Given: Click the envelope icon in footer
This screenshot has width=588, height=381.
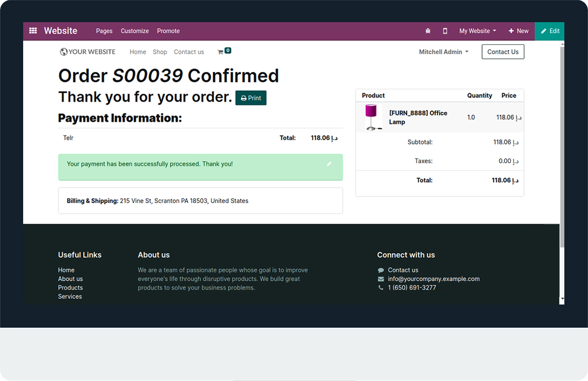Looking at the screenshot, I should (381, 279).
